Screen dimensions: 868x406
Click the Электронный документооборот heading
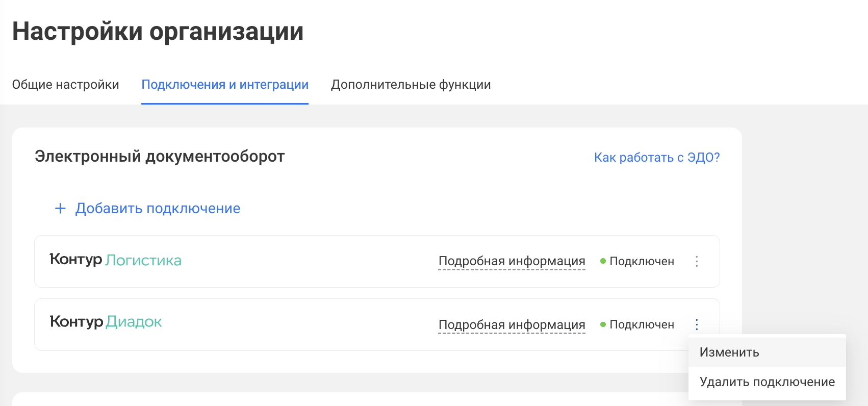click(160, 157)
